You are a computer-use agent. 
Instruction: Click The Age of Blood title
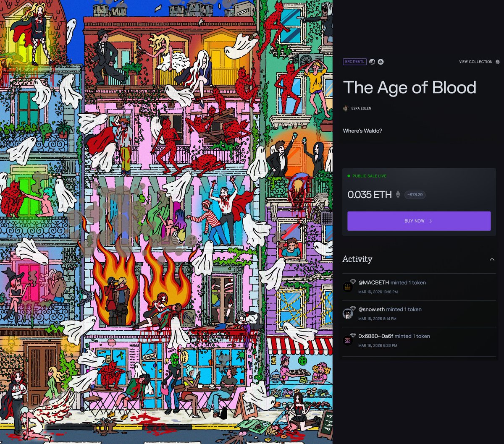pos(409,87)
